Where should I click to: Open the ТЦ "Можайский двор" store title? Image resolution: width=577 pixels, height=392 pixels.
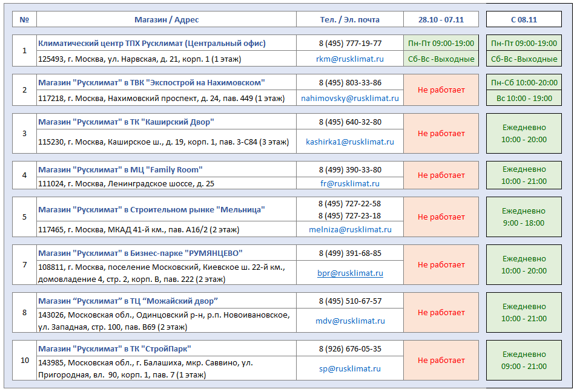(x=128, y=301)
